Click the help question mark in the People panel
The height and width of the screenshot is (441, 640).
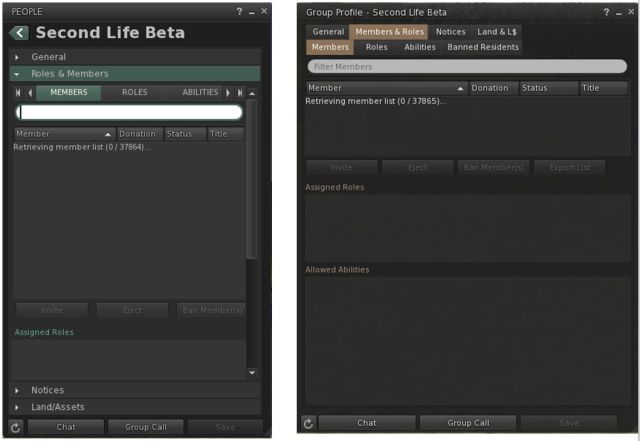click(x=238, y=11)
